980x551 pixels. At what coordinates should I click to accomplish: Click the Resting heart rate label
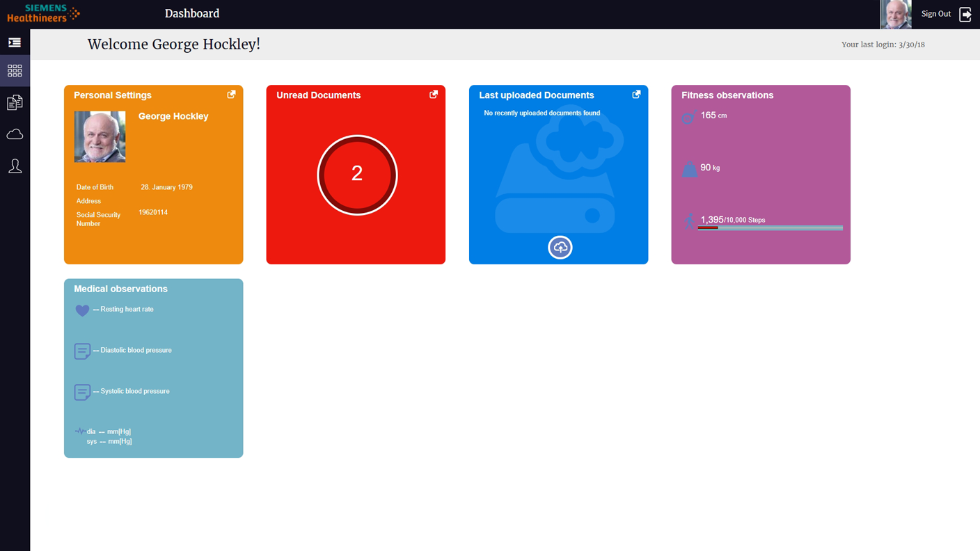click(127, 309)
